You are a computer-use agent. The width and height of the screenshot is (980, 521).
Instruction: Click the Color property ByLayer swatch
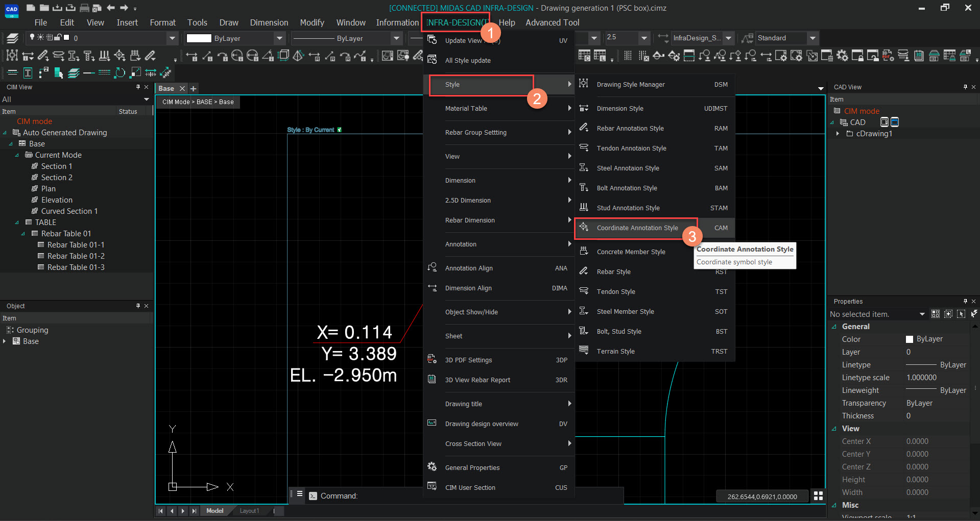(x=909, y=339)
